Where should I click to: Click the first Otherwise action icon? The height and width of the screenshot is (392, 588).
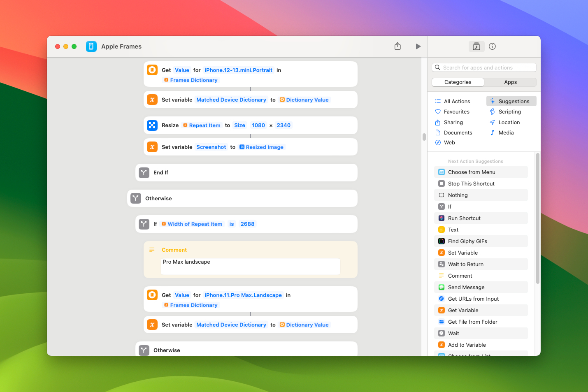point(136,198)
